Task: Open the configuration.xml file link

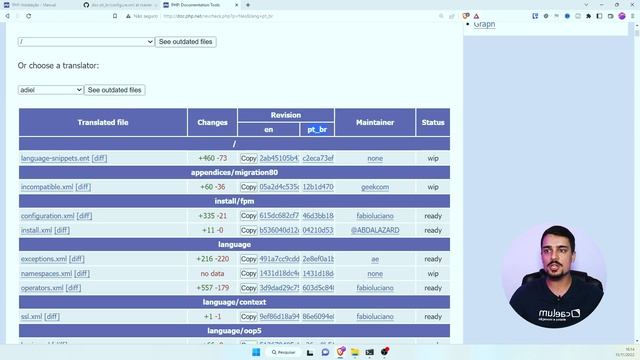Action: tap(48, 216)
